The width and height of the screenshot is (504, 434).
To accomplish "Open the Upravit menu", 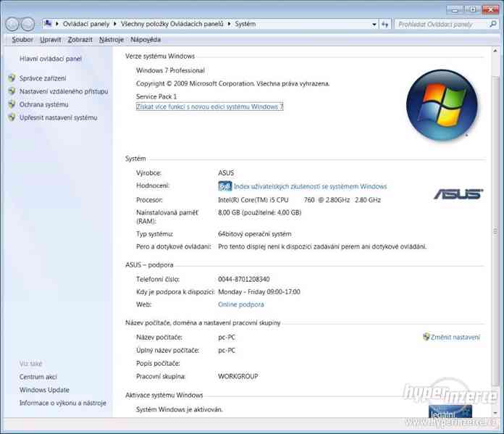I will coord(51,40).
